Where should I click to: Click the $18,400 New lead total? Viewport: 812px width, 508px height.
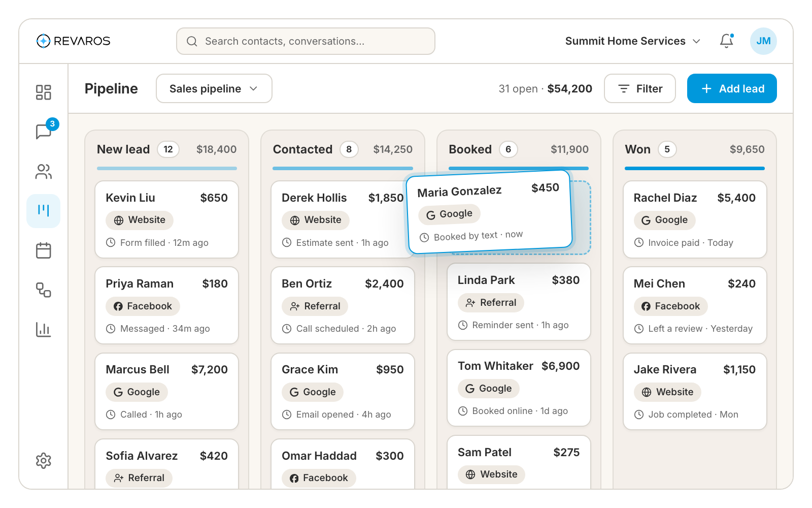point(217,149)
